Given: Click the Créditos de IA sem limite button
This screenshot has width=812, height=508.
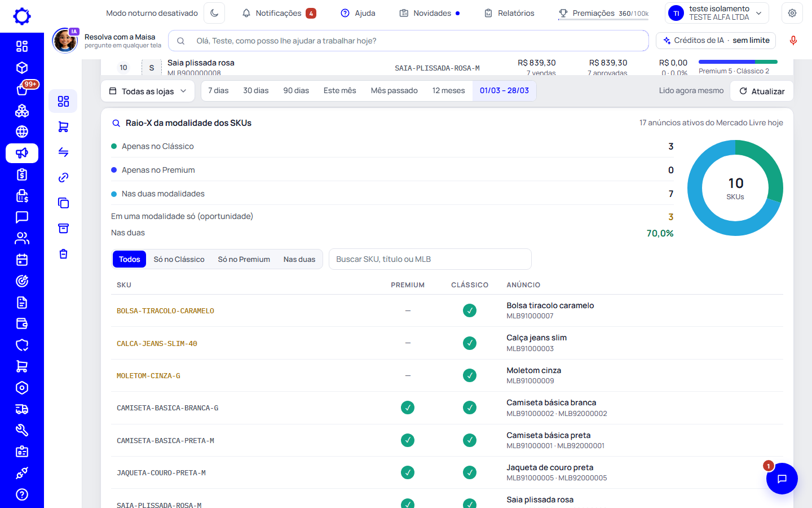Looking at the screenshot, I should [716, 41].
